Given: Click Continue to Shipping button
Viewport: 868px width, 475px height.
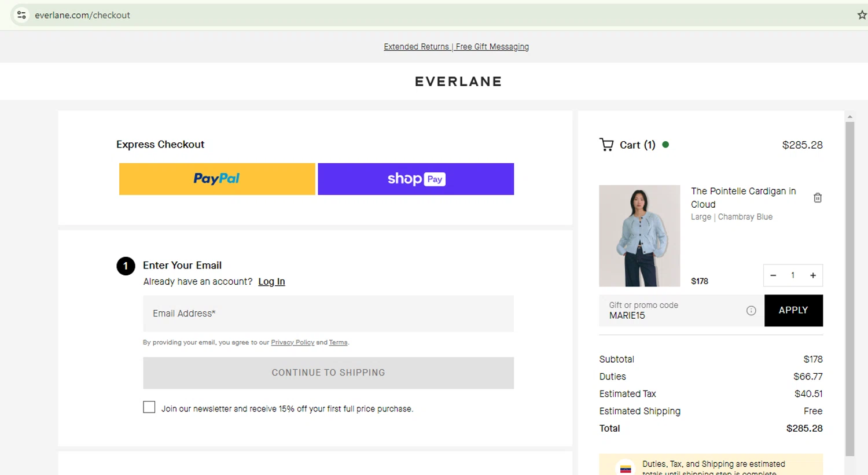Looking at the screenshot, I should (328, 373).
